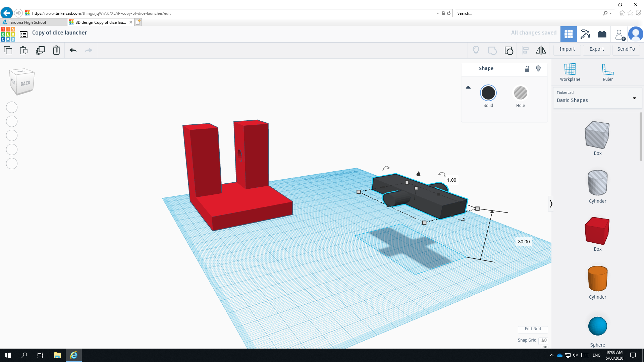Open the Windows Start menu
Image resolution: width=644 pixels, height=362 pixels.
coord(8,355)
